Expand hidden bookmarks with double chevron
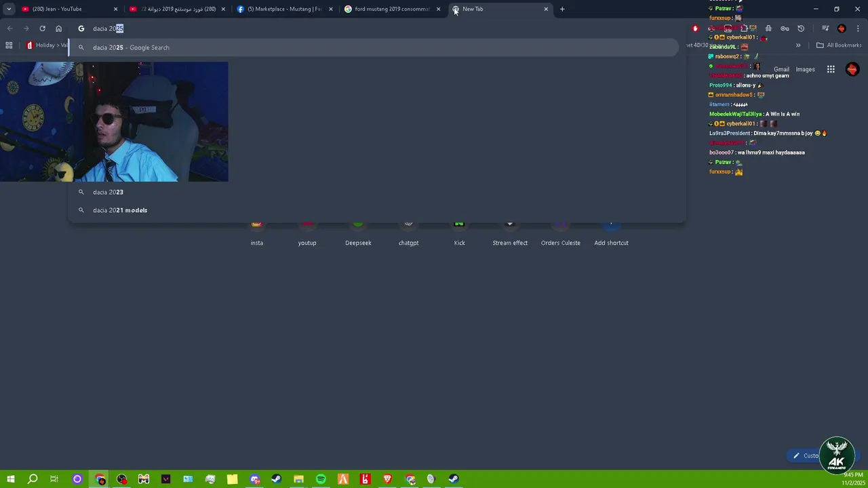 [x=798, y=45]
